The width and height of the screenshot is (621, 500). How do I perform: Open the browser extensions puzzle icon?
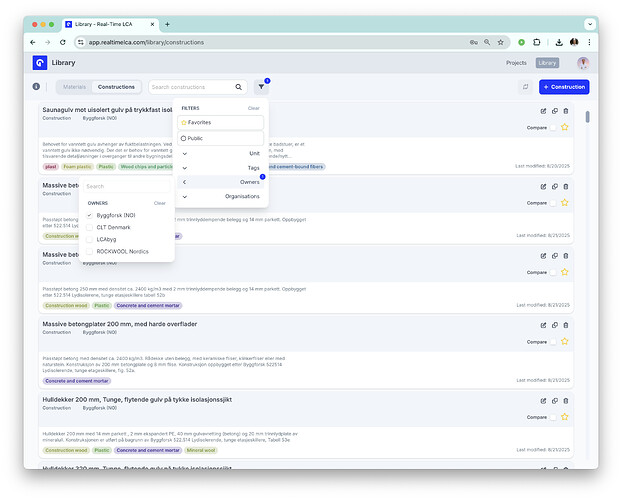537,42
